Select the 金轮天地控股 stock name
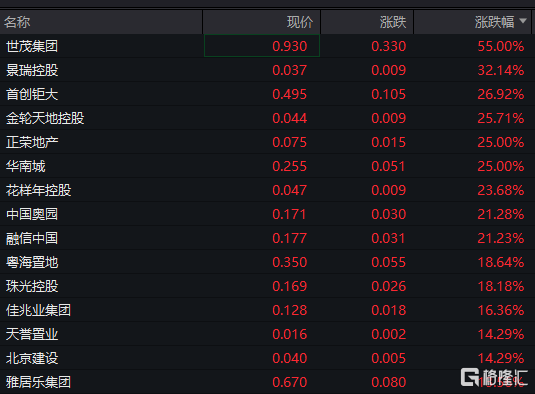535x394 pixels. pos(45,118)
